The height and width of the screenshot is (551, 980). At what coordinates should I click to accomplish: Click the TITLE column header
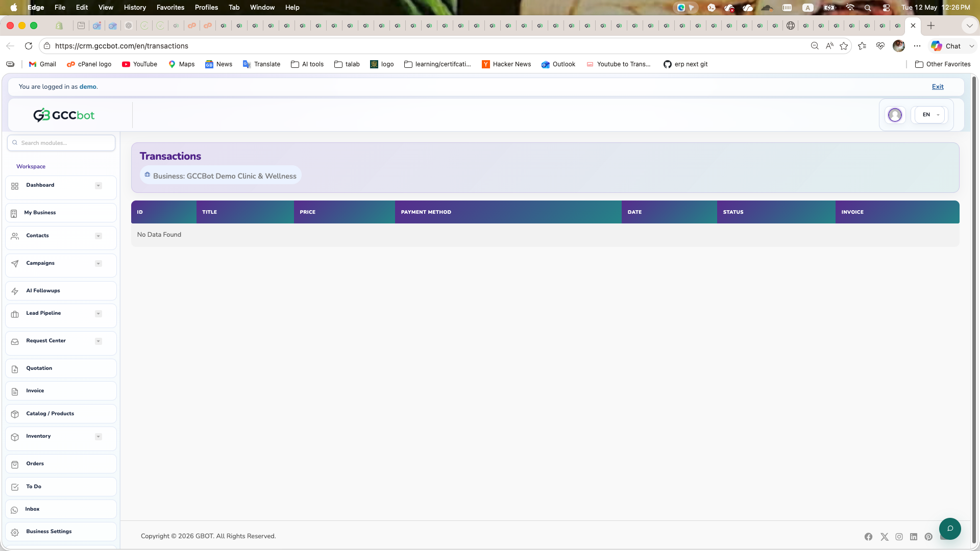[x=245, y=212]
